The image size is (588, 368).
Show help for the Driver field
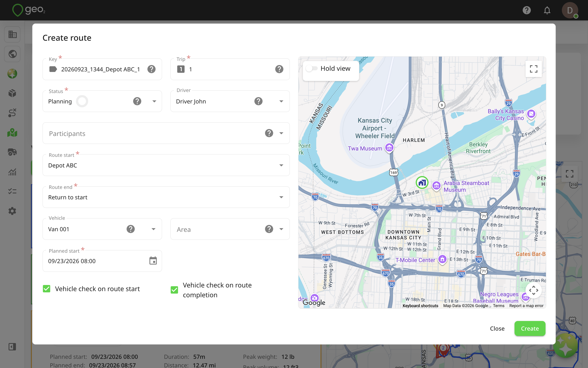[258, 101]
